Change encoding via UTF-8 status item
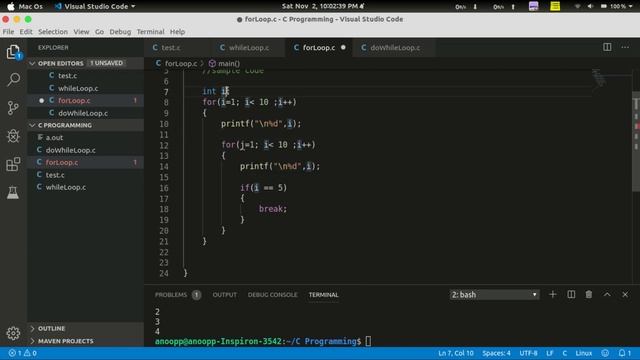 (528, 353)
